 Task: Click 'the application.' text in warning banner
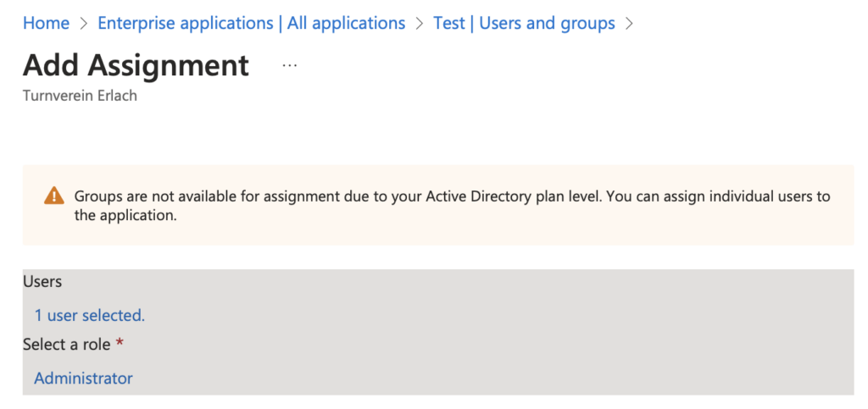(125, 216)
